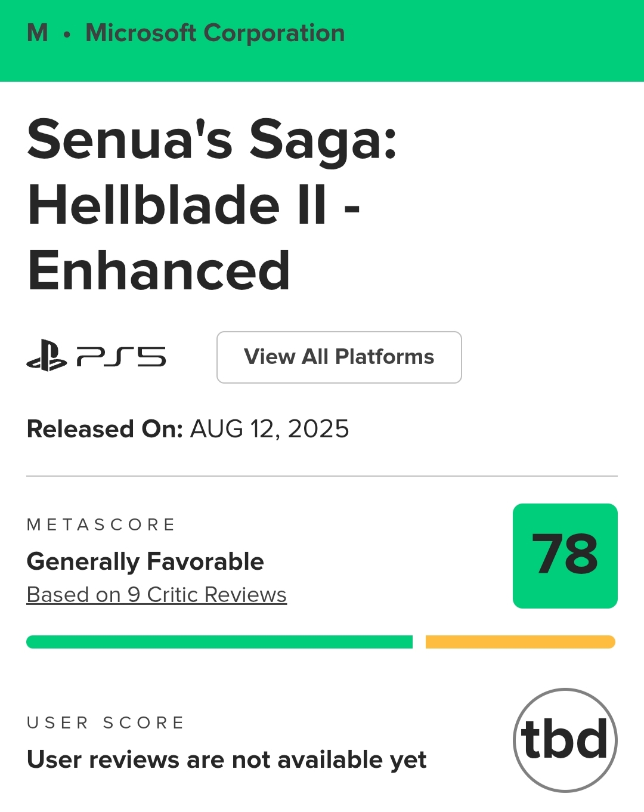Click the USER SCORE heading
This screenshot has height=812, width=644.
click(x=106, y=723)
